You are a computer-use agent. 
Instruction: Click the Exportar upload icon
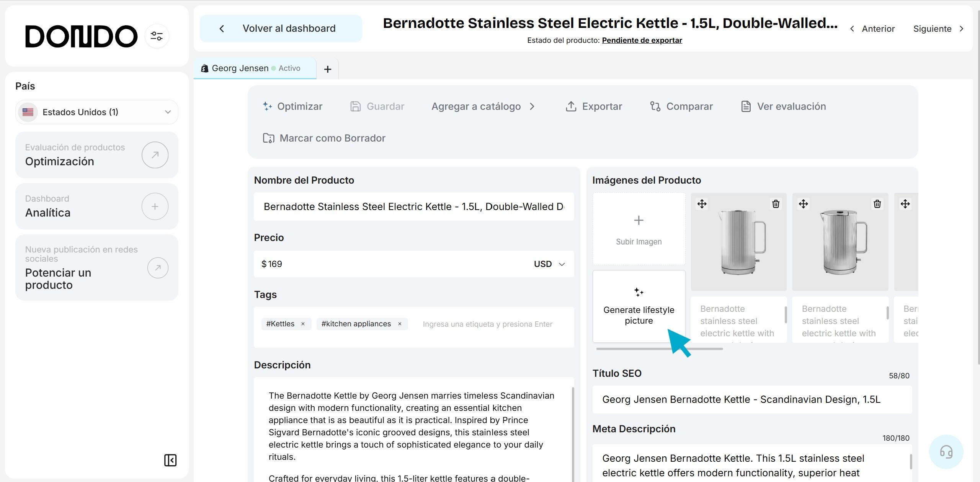coord(571,106)
